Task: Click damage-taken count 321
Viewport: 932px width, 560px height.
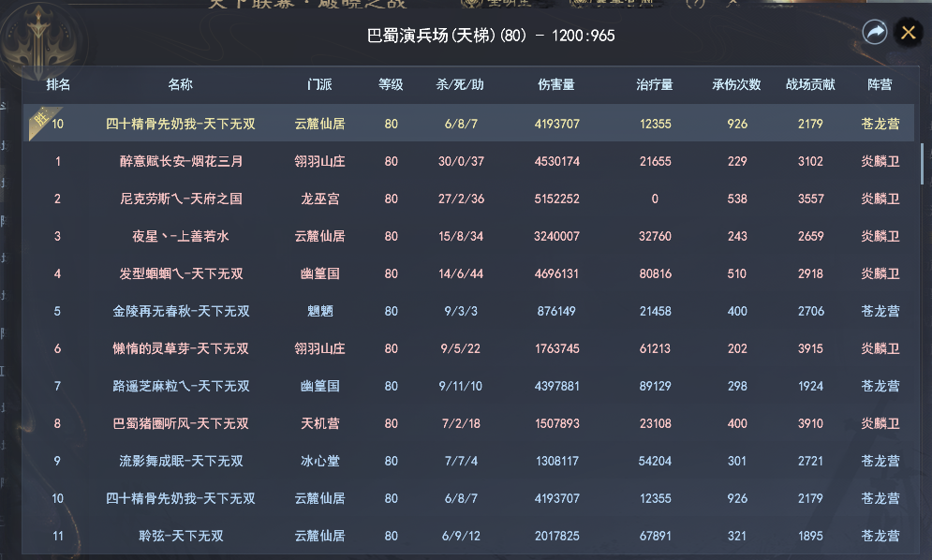Action: pos(737,536)
